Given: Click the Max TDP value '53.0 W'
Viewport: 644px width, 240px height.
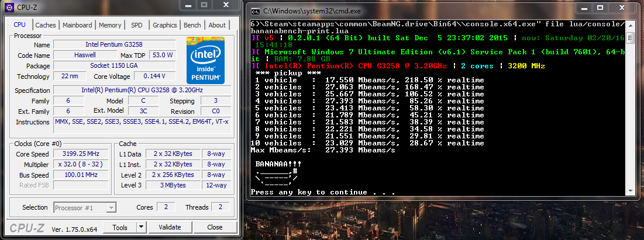Looking at the screenshot, I should pos(163,55).
